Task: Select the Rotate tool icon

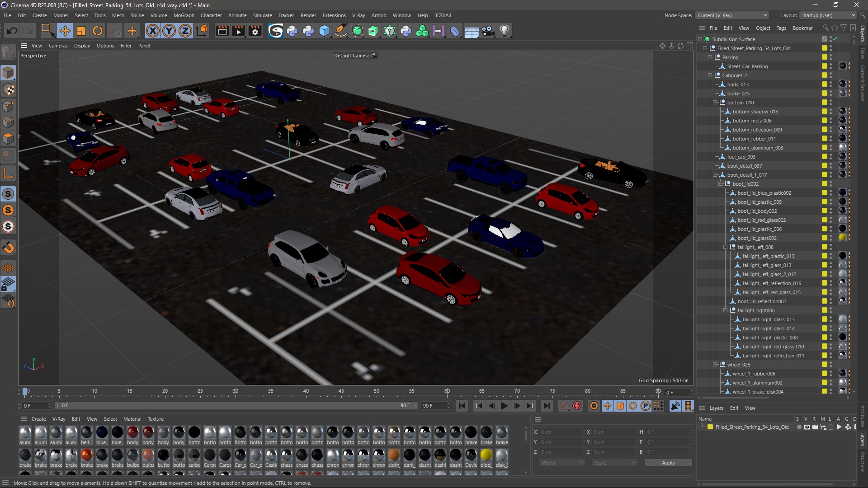Action: click(98, 31)
